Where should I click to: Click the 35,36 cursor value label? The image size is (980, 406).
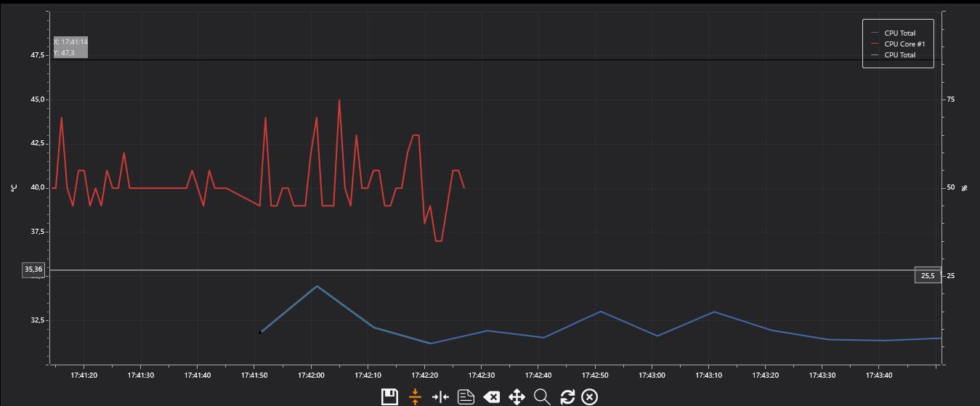(33, 269)
